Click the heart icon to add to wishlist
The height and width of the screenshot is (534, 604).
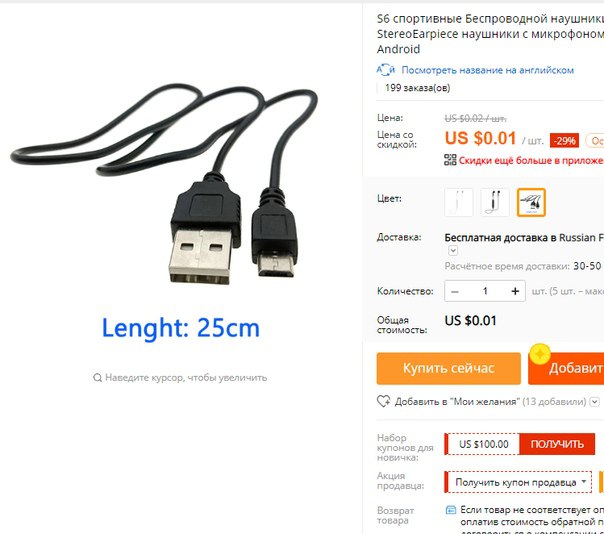pos(383,401)
